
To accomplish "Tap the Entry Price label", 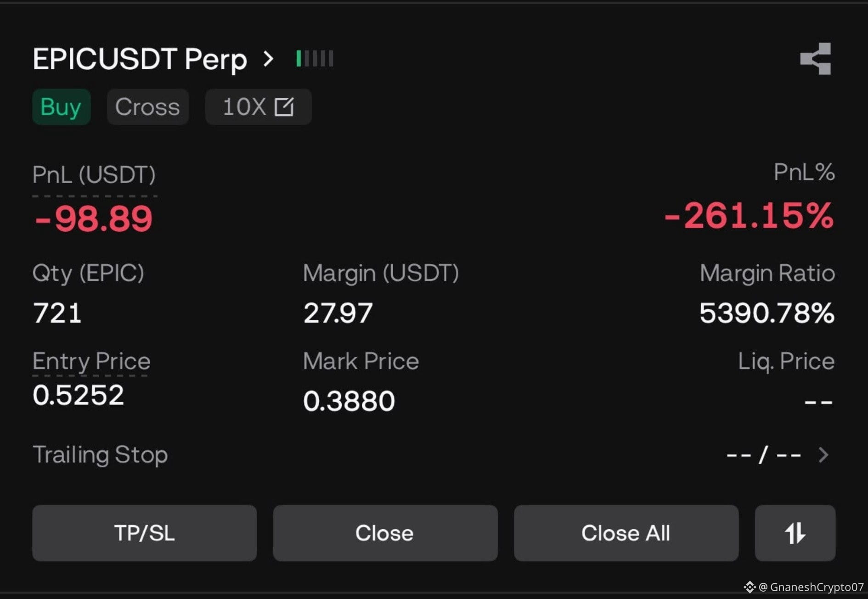I will (x=91, y=361).
